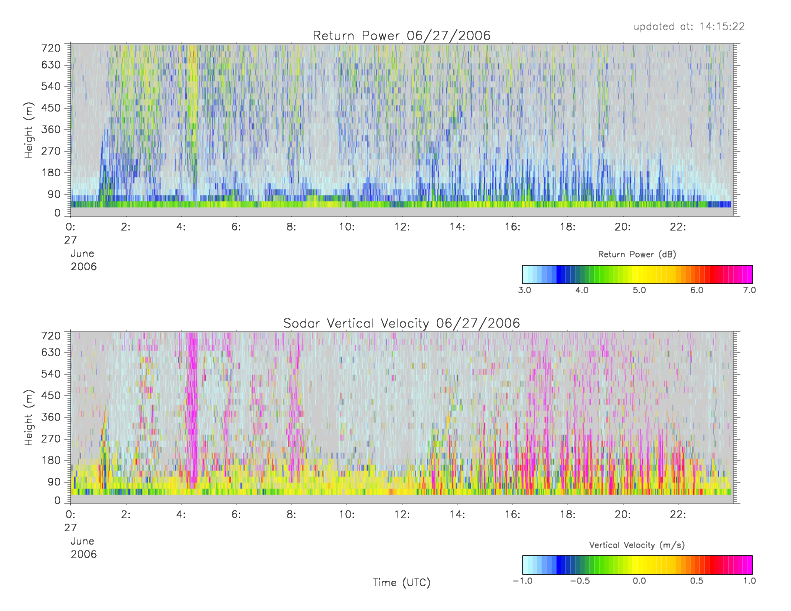Click the '10:' time tick under Vertical Velocity chart
Viewport: 791px width, 611px height.
(x=347, y=515)
